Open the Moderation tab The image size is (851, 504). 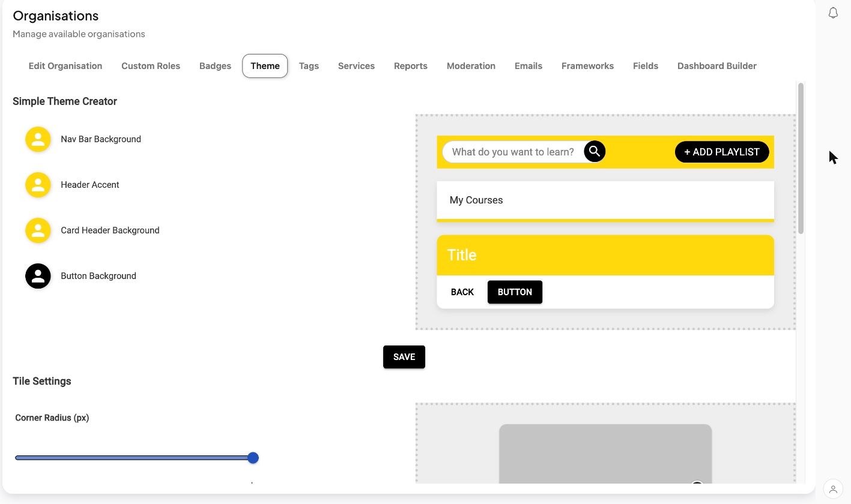click(x=471, y=66)
